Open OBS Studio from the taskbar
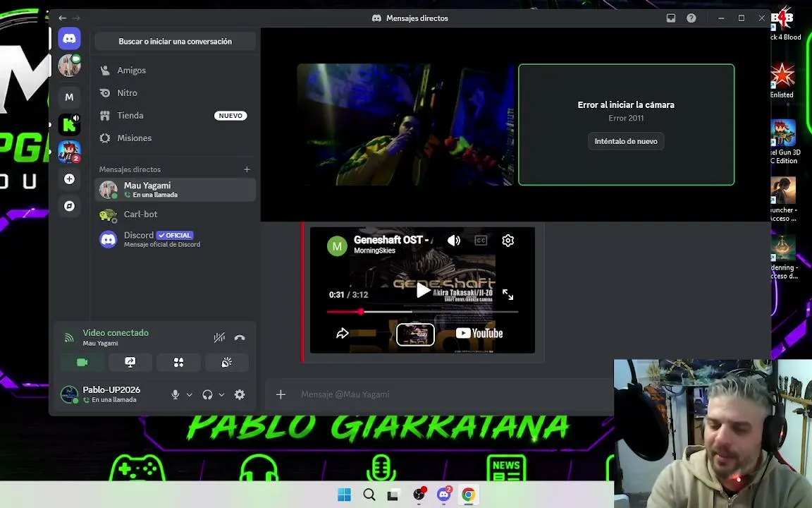Viewport: 812px width, 508px height. tap(419, 495)
